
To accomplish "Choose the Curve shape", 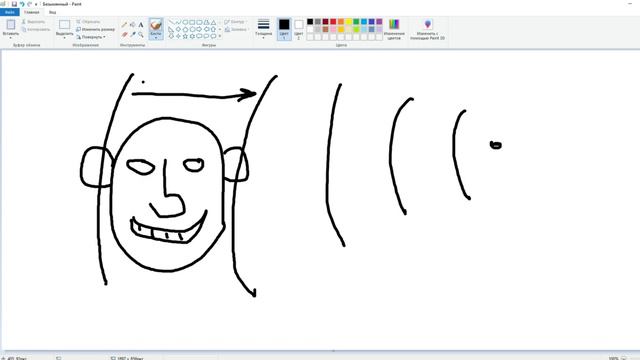I will click(x=178, y=22).
